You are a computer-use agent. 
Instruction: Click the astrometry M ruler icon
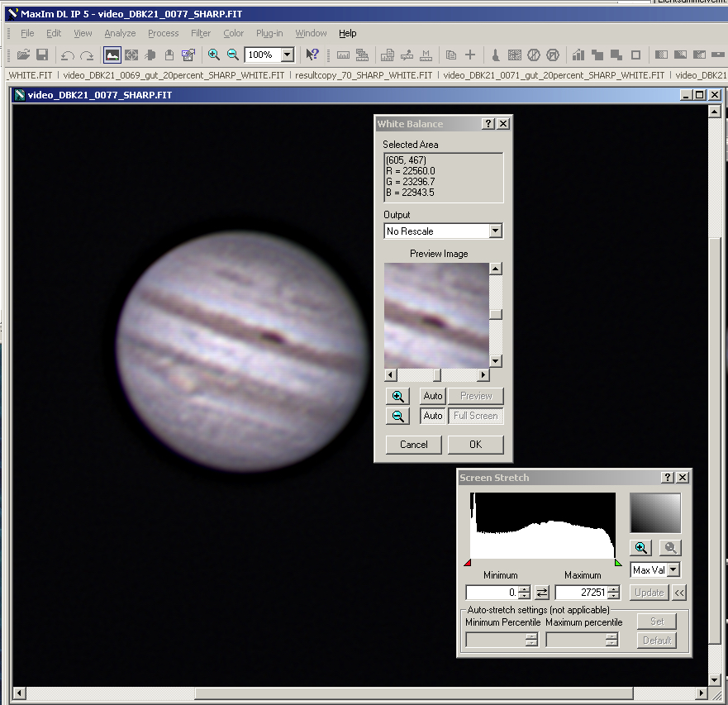(426, 55)
